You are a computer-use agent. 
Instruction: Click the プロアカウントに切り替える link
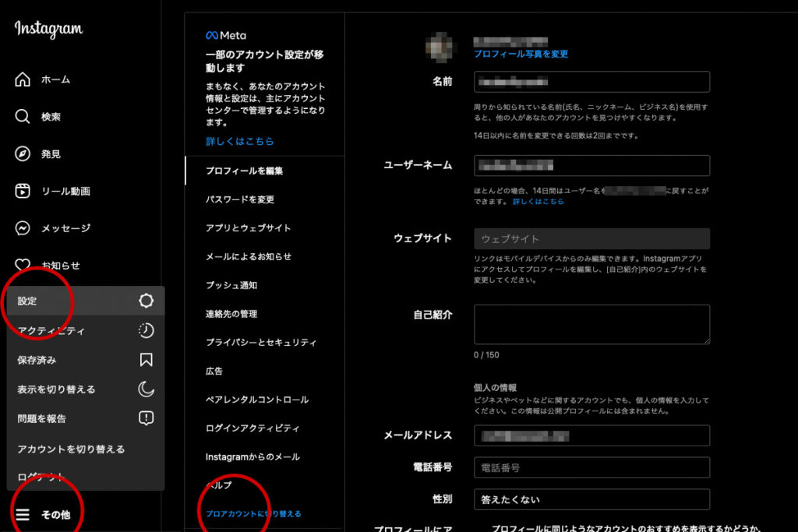[253, 513]
